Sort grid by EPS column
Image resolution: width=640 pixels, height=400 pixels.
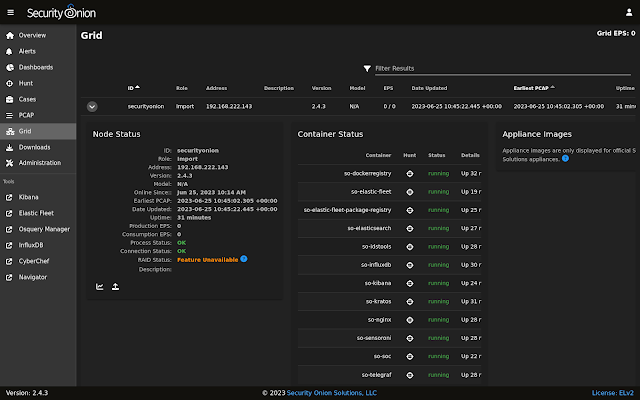[388, 88]
